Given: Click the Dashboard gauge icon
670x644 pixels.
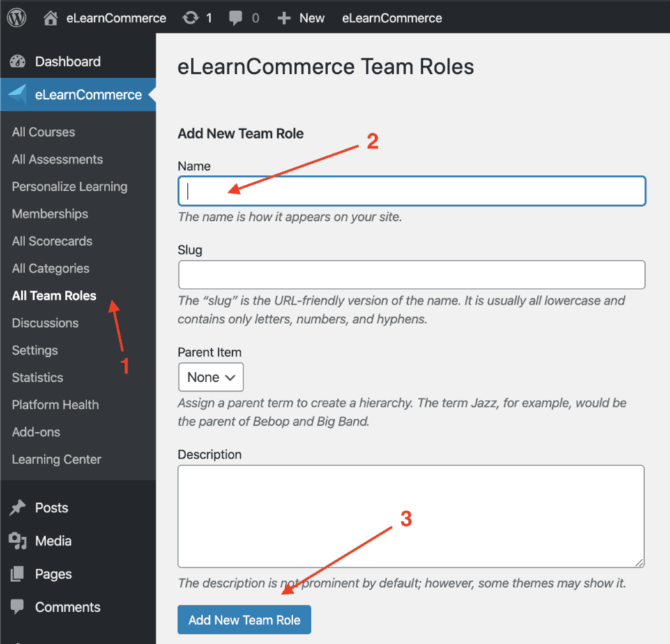Looking at the screenshot, I should (x=17, y=61).
